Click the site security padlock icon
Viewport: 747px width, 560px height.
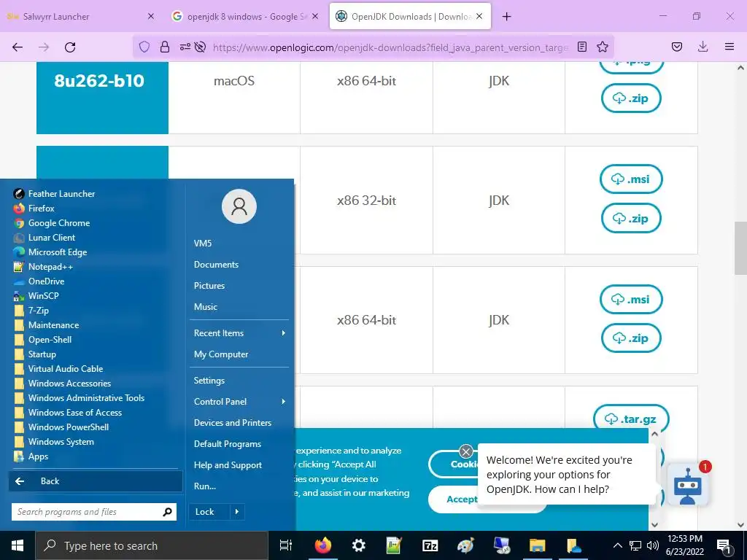(165, 47)
